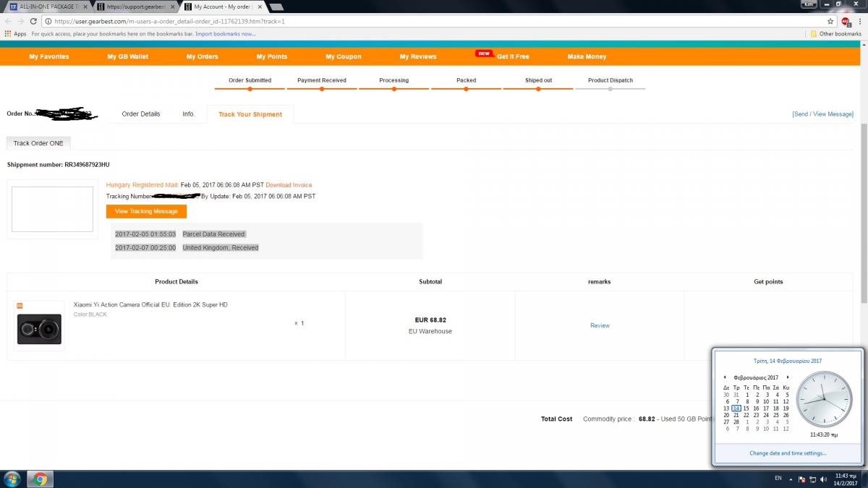Go back using the browser back arrow
The height and width of the screenshot is (488, 868).
[x=8, y=21]
